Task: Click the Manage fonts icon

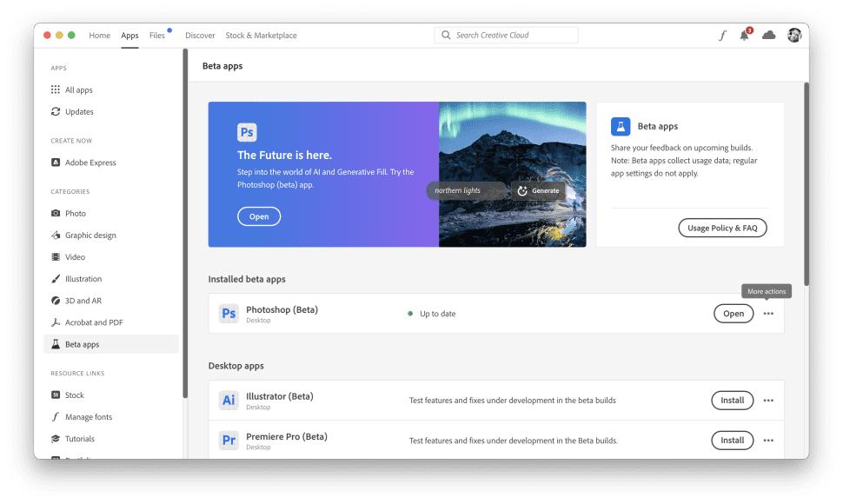Action: coord(56,416)
